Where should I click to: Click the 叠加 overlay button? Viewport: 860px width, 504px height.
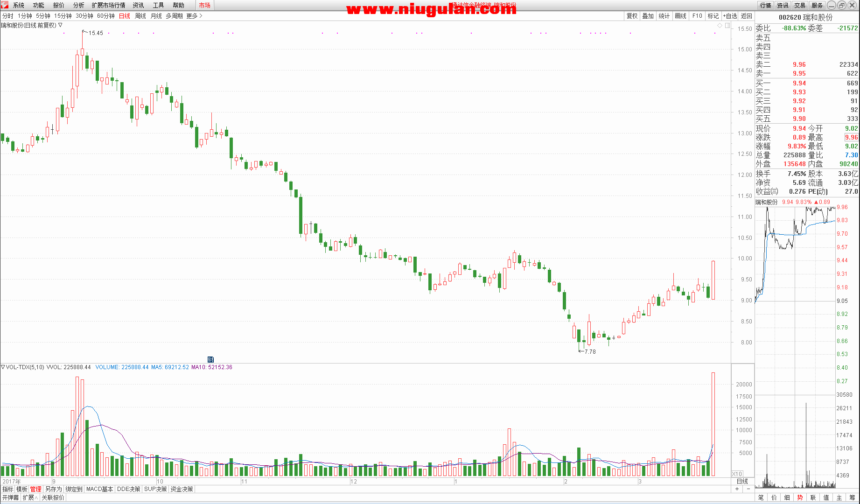point(648,16)
